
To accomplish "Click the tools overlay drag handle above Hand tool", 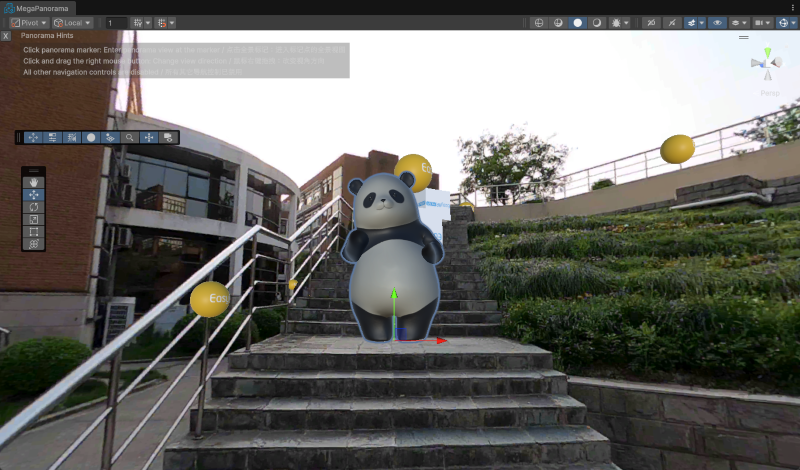I will coord(34,171).
